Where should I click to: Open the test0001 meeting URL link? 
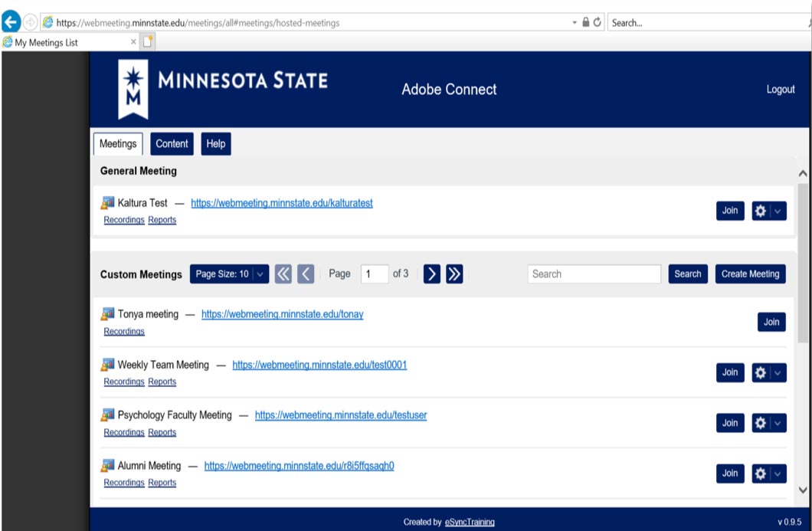319,365
